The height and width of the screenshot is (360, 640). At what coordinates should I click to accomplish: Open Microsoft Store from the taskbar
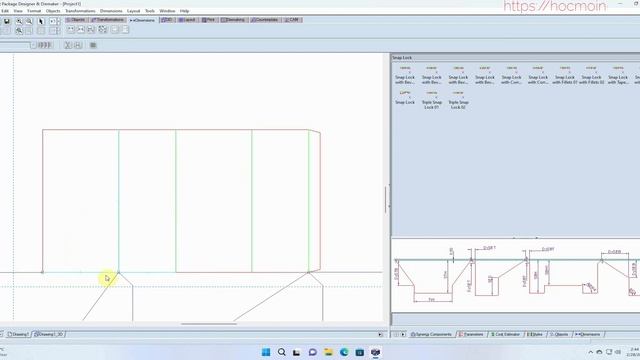[x=360, y=352]
